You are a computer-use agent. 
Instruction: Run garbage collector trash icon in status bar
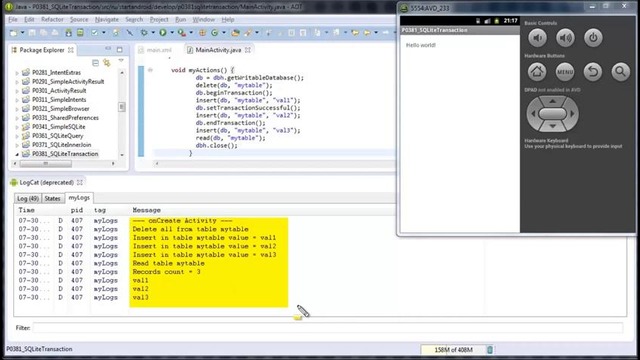pyautogui.click(x=490, y=350)
